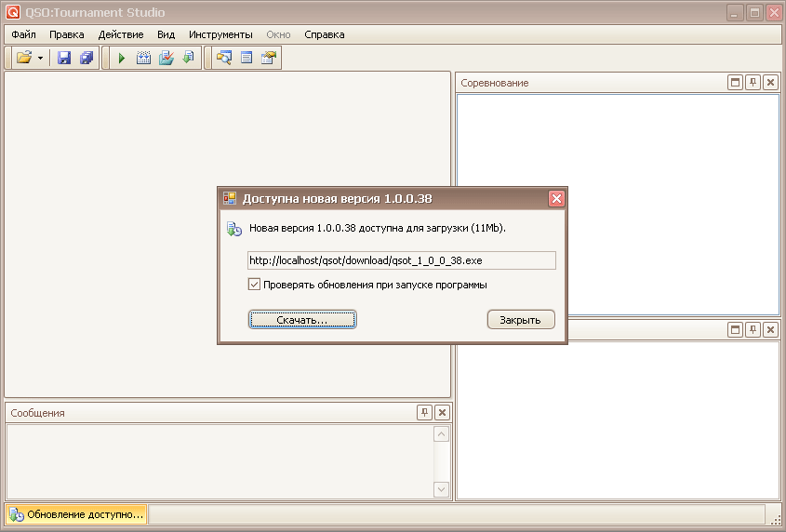Click Обновление доступно status bar item
This screenshot has width=786, height=532.
coord(76,514)
